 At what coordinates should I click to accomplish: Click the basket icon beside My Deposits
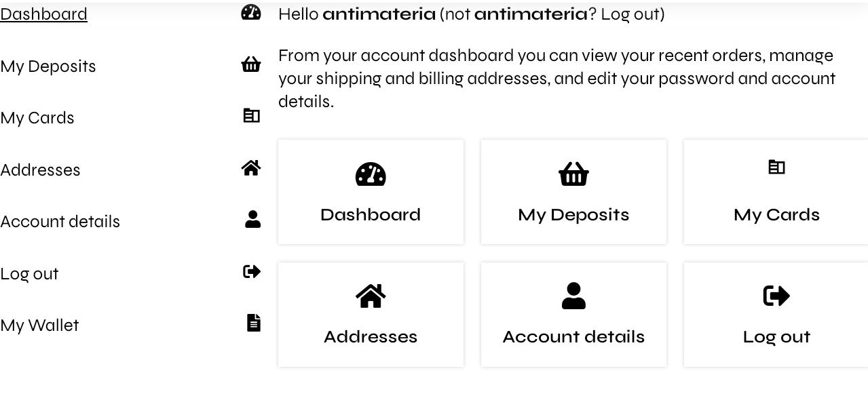pos(251,64)
